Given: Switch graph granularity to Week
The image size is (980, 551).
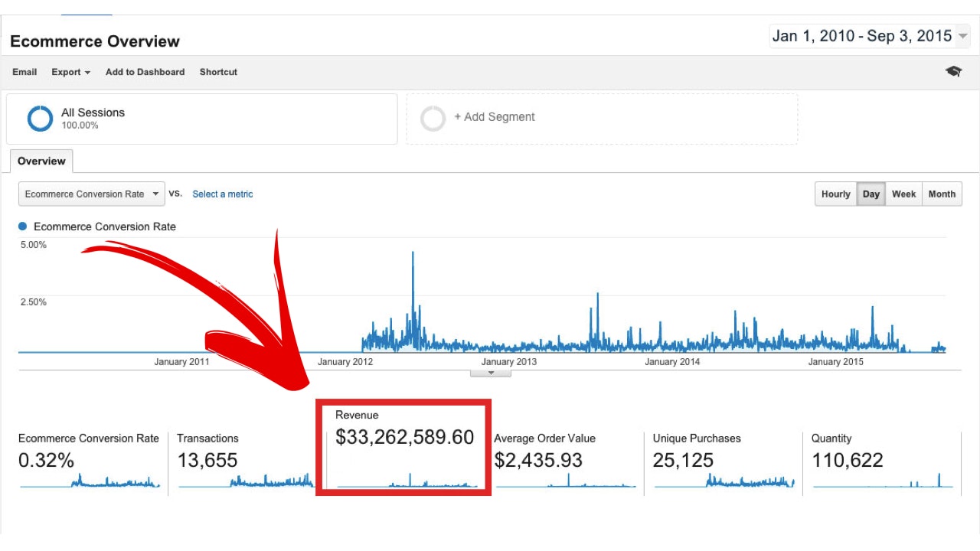Looking at the screenshot, I should (903, 194).
